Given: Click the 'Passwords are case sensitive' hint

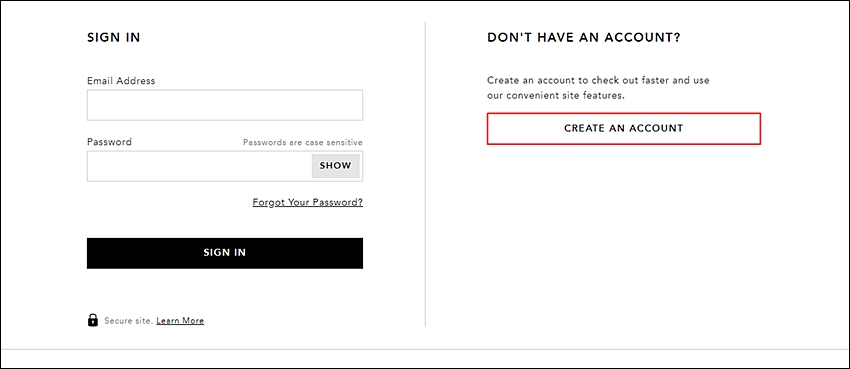Looking at the screenshot, I should [x=302, y=143].
